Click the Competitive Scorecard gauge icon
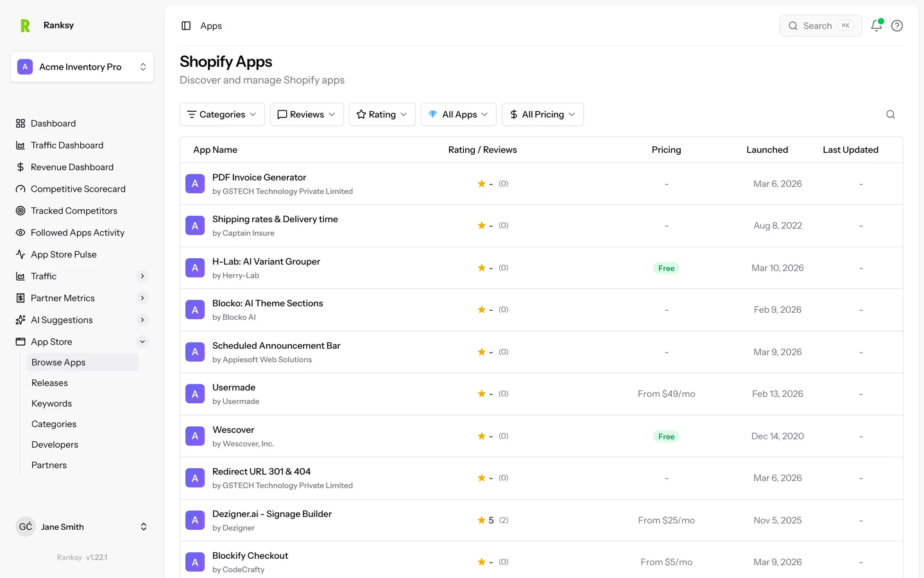This screenshot has height=578, width=924. (21, 189)
